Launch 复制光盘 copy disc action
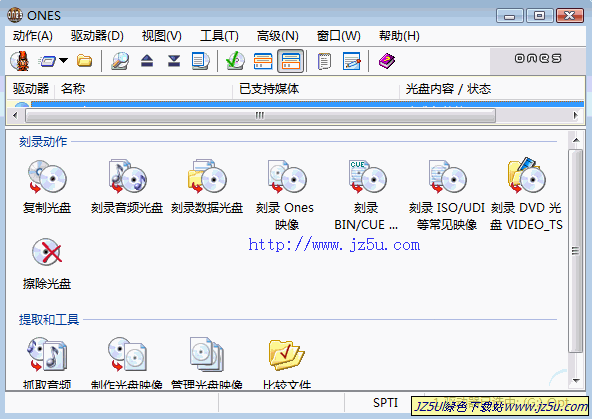 click(47, 186)
